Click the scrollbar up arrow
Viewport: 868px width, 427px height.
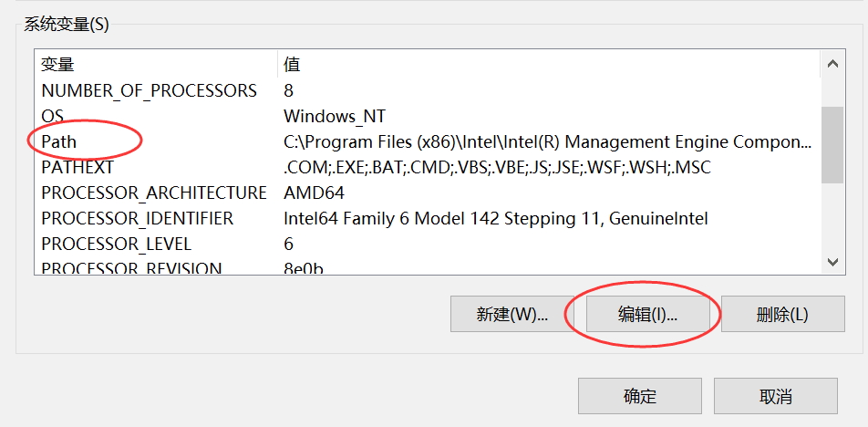click(832, 65)
